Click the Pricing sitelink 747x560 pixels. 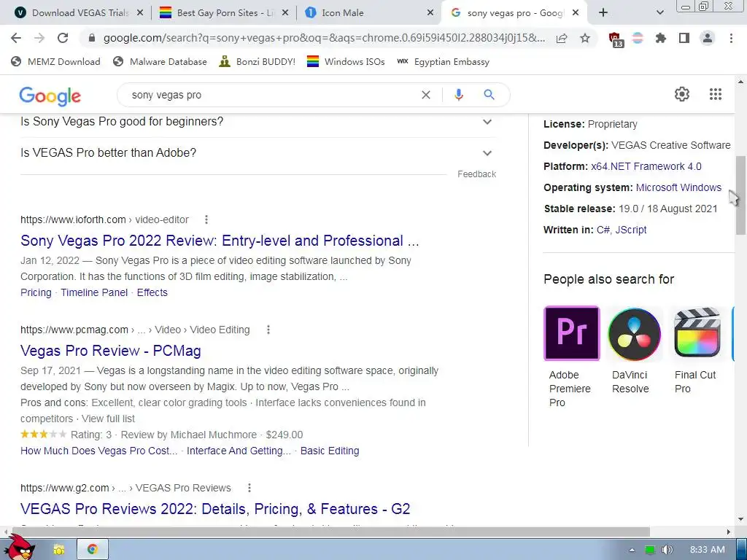(36, 292)
